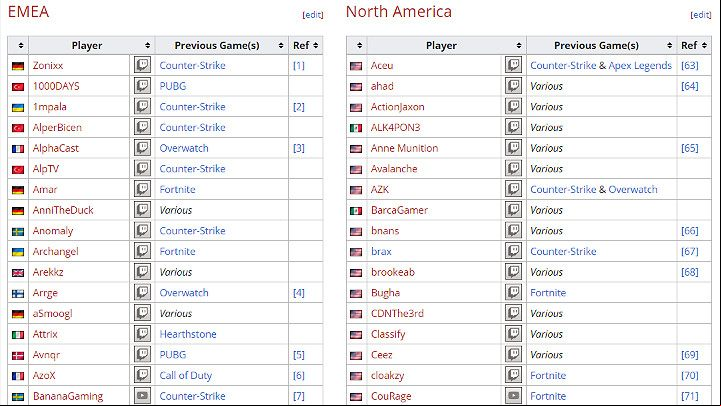This screenshot has height=406, width=721.
Task: Open the aSmoogl player page
Action: (x=52, y=314)
